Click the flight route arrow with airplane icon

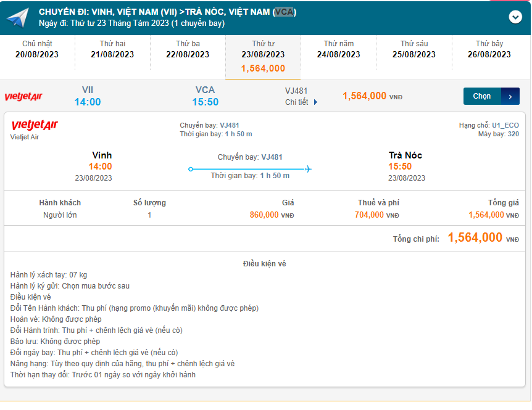[x=250, y=169]
